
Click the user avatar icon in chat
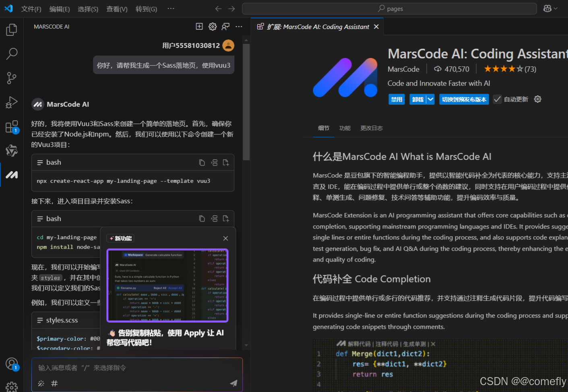click(228, 45)
